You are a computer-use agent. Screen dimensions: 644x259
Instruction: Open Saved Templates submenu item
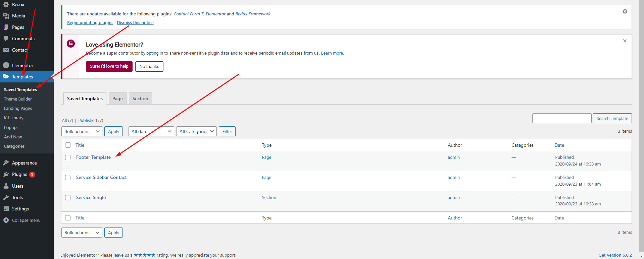pyautogui.click(x=20, y=89)
